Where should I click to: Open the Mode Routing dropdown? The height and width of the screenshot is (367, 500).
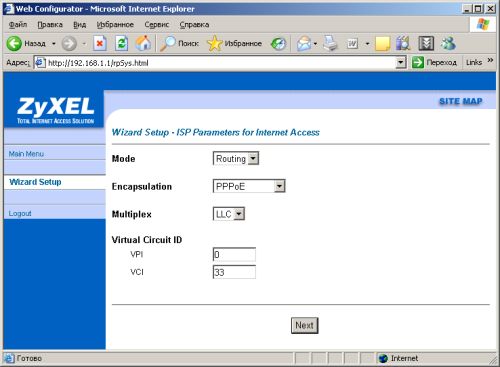236,159
